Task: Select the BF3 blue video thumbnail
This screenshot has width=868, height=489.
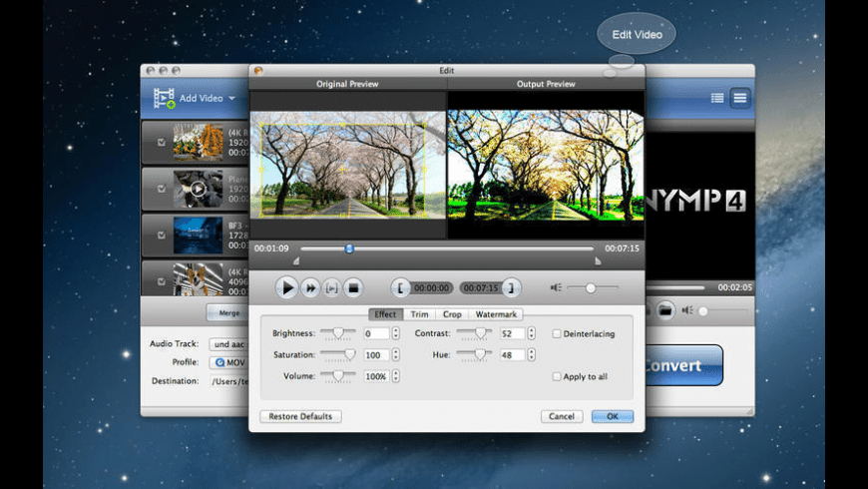Action: point(198,236)
